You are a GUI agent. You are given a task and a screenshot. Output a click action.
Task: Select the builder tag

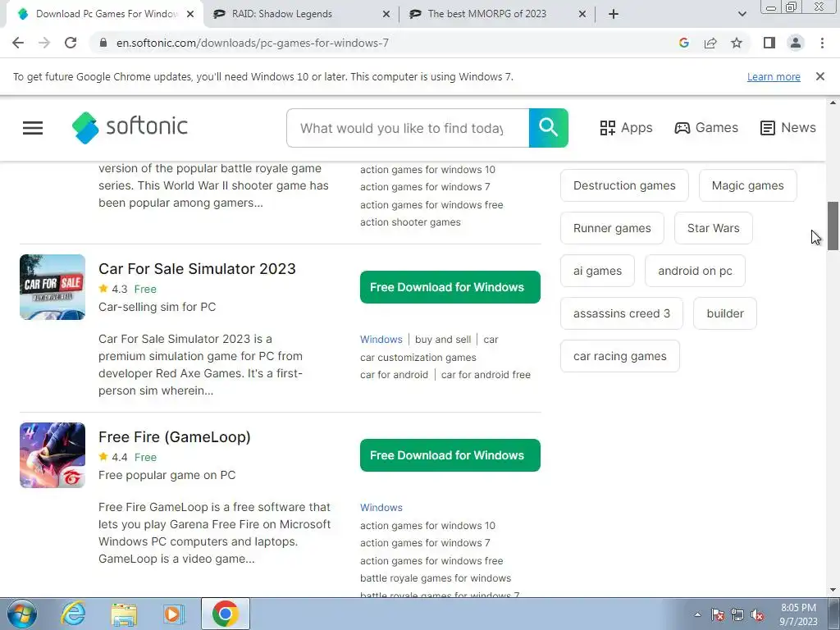725,313
